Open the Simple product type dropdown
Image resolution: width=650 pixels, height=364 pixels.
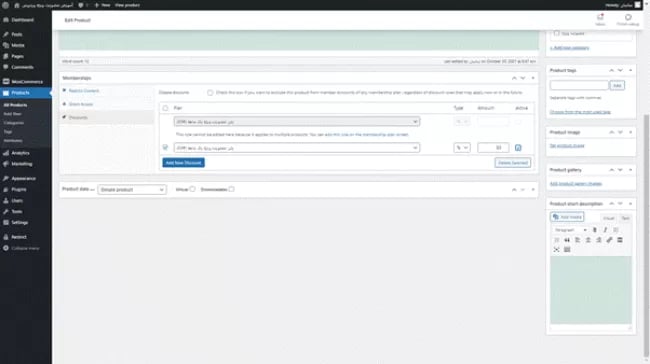pos(132,190)
